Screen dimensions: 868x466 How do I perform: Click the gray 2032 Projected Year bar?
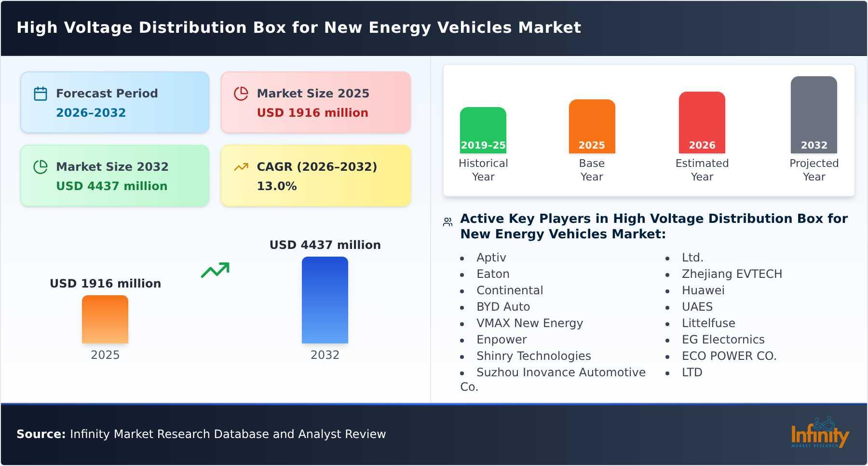click(814, 115)
